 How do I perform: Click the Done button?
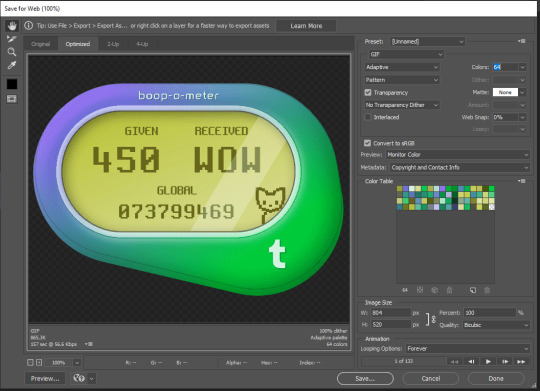[x=496, y=378]
